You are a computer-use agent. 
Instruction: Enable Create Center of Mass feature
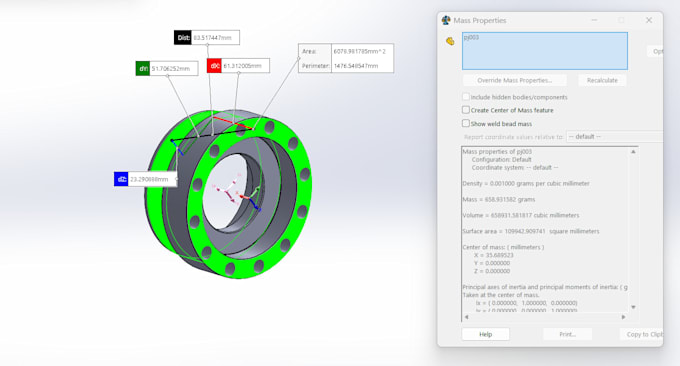click(x=466, y=110)
